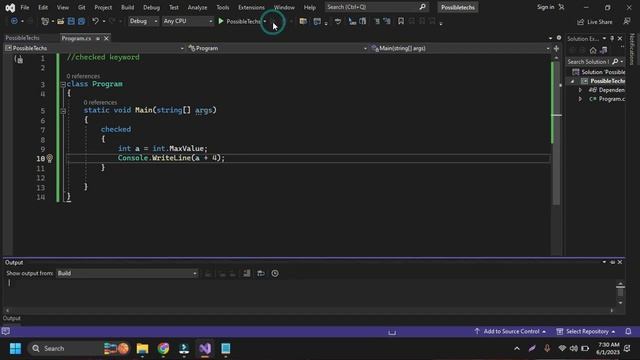Open the Debug configuration dropdown
The image size is (640, 360).
[x=143, y=21]
